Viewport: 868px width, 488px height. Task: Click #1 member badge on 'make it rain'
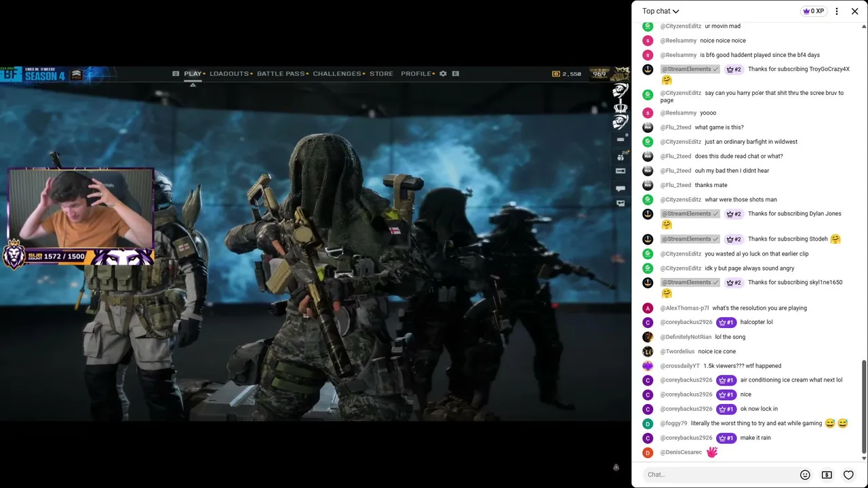(726, 438)
